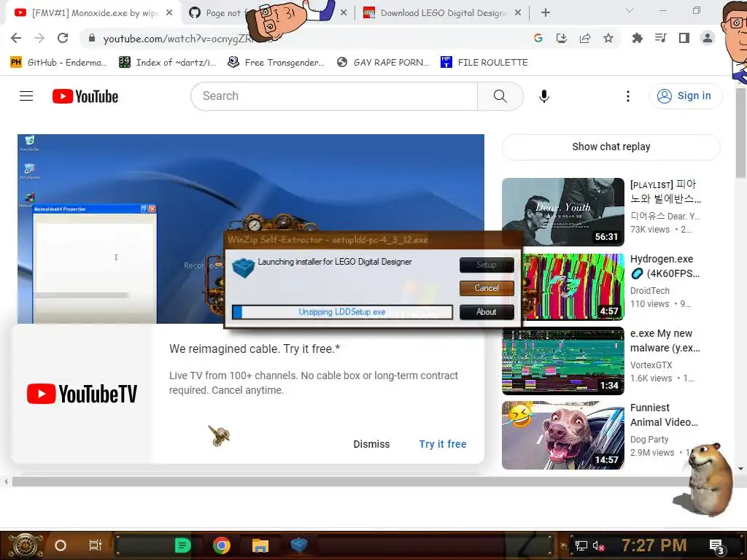Open the tab search dropdown chevron
747x560 pixels.
click(629, 10)
